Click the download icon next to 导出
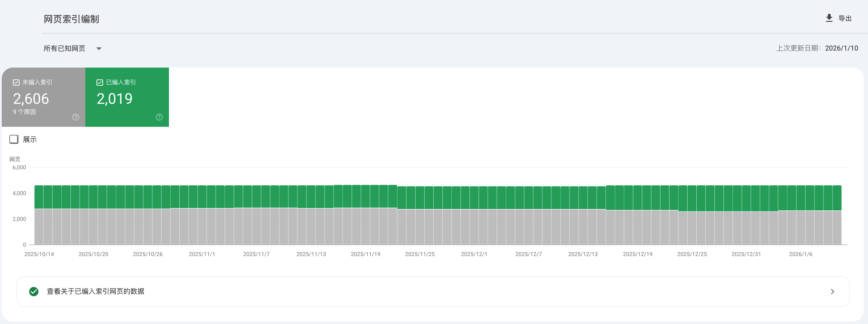Viewport: 868px width, 324px height. (829, 18)
